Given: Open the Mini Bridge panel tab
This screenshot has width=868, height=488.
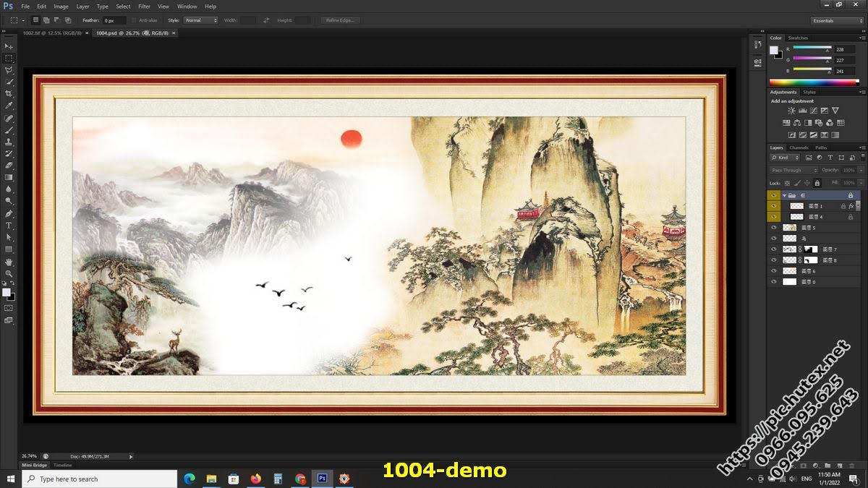Looking at the screenshot, I should pyautogui.click(x=34, y=465).
